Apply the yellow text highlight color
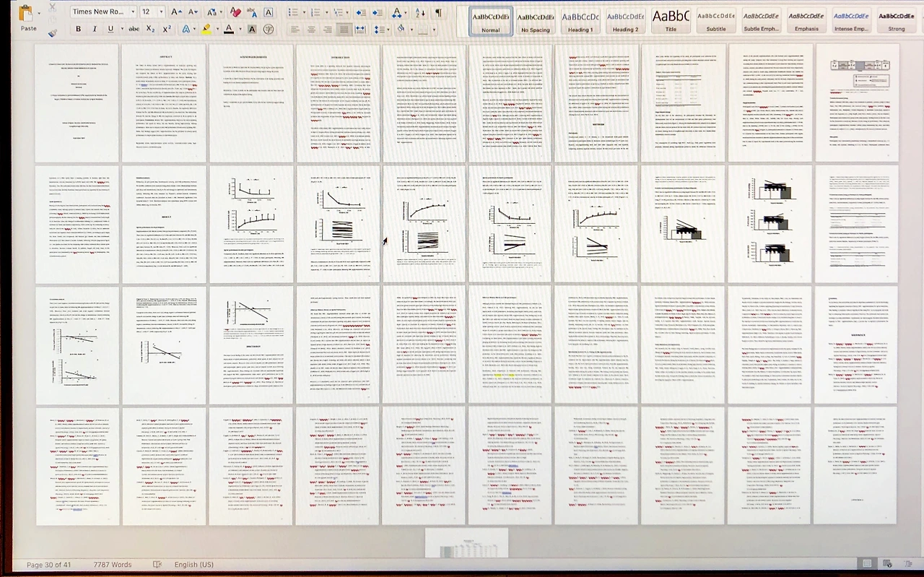 (206, 29)
